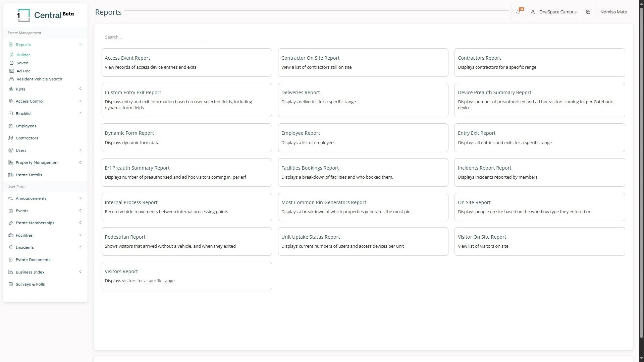Click the Contractors sidebar icon

(x=11, y=138)
